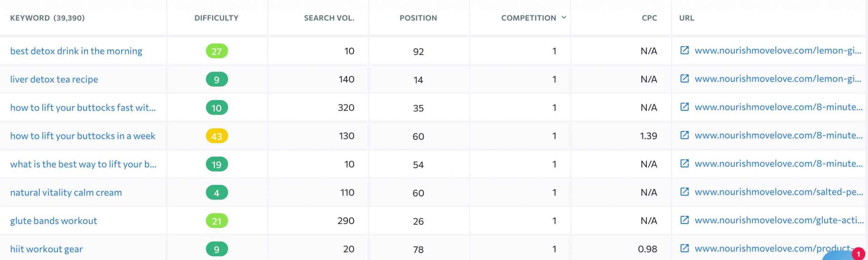Open the keyword 'hiit workout gear'
The width and height of the screenshot is (868, 260).
[46, 249]
